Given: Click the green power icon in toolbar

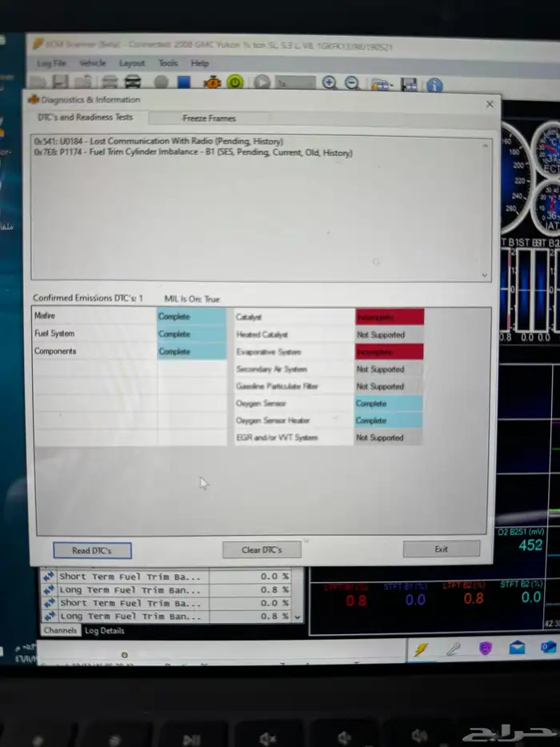Looking at the screenshot, I should point(234,82).
